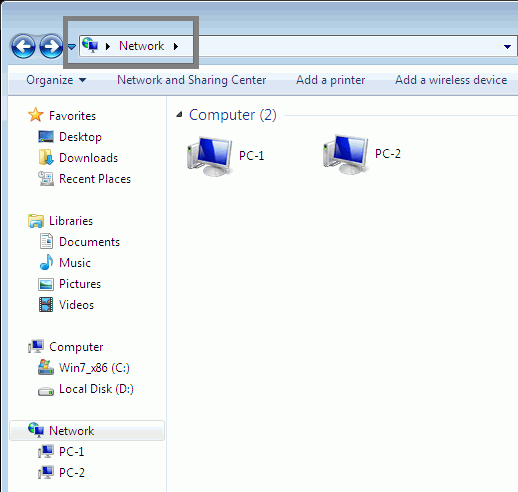The image size is (518, 492).
Task: Click the Forward navigation arrow button
Action: click(x=51, y=46)
